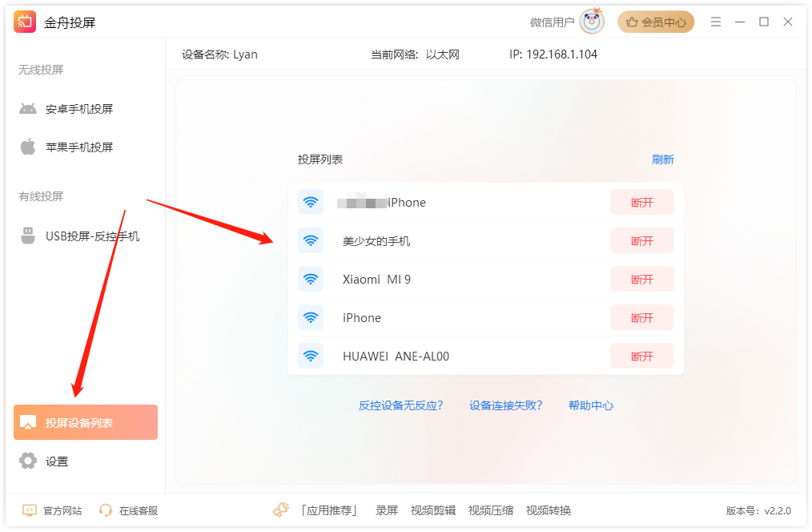
Task: Open the 视频压缩 link
Action: [491, 510]
